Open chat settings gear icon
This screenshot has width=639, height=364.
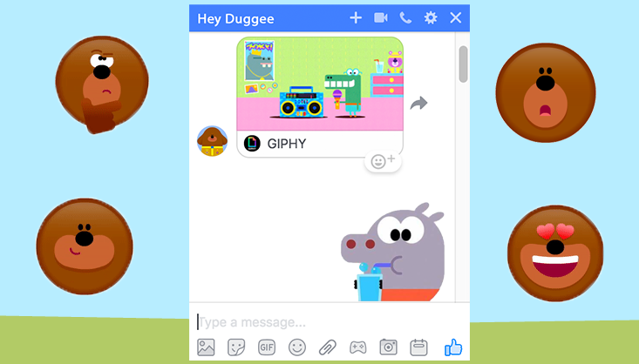pos(431,18)
